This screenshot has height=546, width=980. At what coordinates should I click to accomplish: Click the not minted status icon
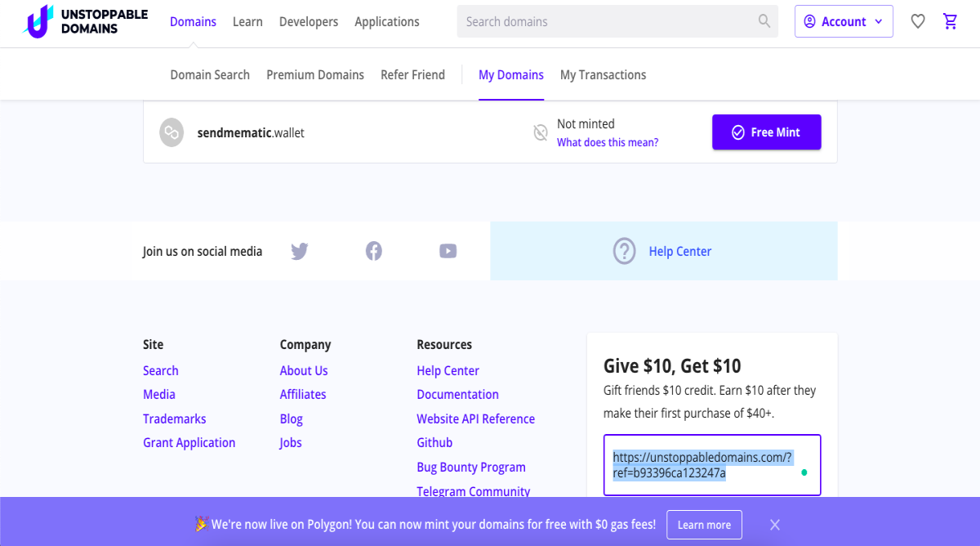point(541,132)
